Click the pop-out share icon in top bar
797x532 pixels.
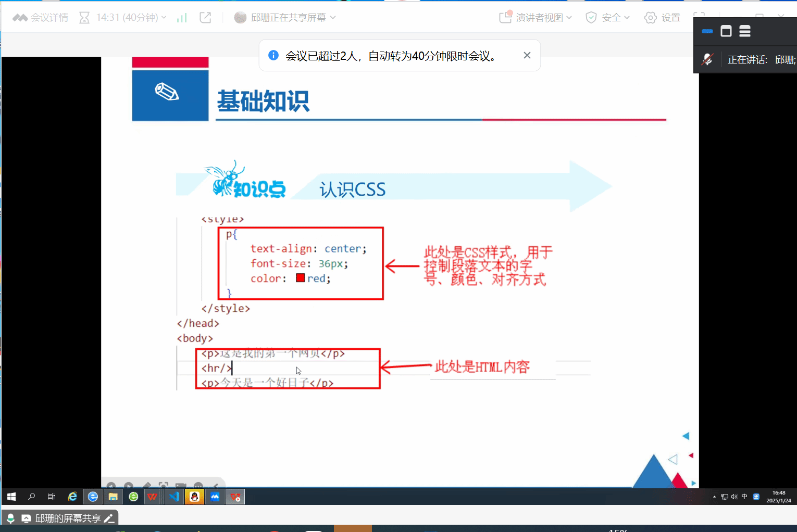[205, 18]
